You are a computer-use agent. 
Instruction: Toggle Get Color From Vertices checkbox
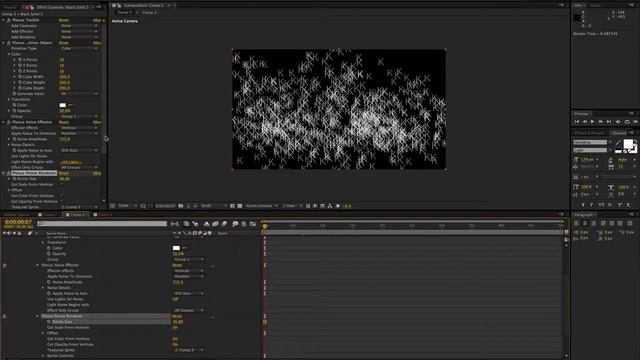pos(62,196)
